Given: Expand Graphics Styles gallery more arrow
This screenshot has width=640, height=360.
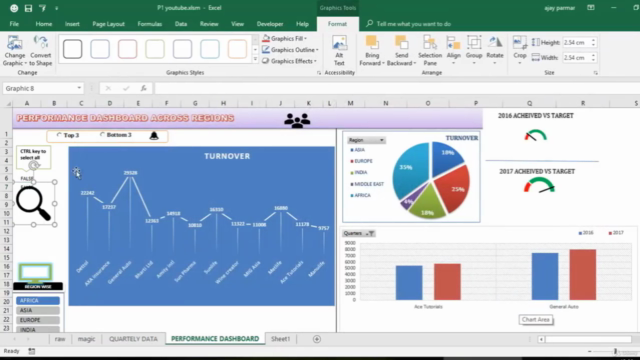Looking at the screenshot, I should [x=256, y=60].
